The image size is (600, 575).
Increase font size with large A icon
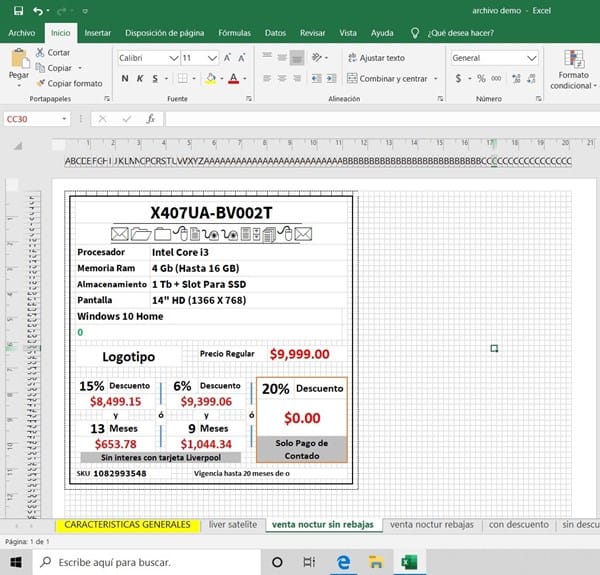228,58
